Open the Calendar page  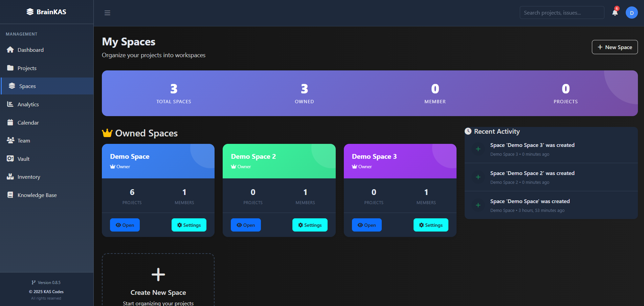[28, 123]
